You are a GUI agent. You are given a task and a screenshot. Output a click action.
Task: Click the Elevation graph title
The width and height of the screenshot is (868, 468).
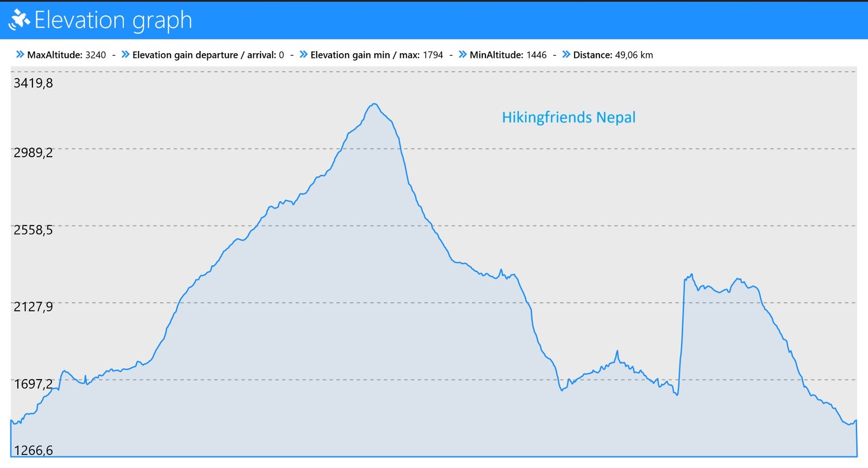[x=113, y=20]
